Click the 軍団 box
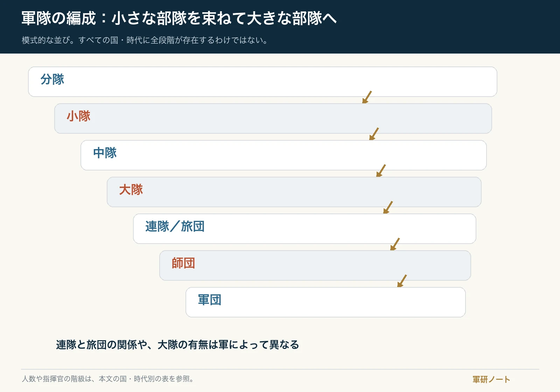Screen dimensions: 560x392 point(325,302)
